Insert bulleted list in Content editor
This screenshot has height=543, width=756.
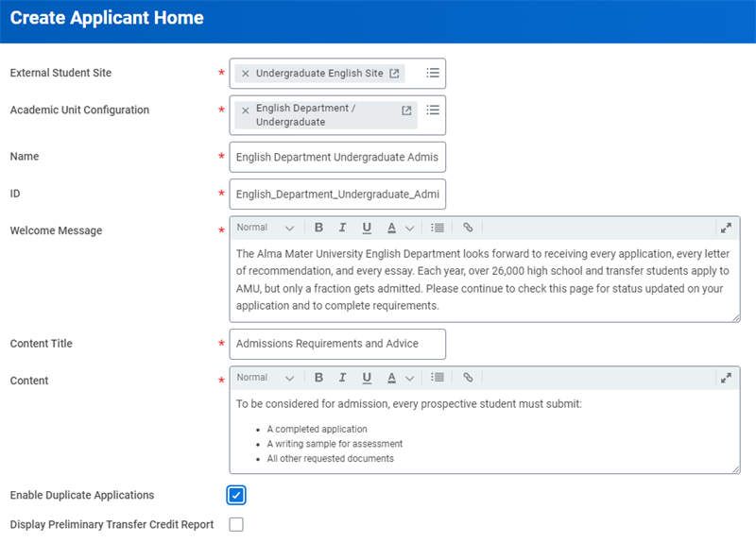(438, 378)
